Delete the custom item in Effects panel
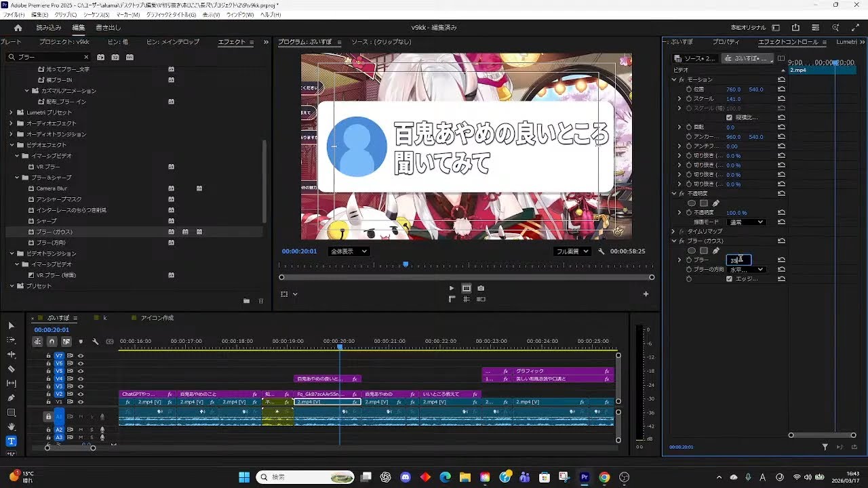868x488 pixels. click(x=261, y=301)
